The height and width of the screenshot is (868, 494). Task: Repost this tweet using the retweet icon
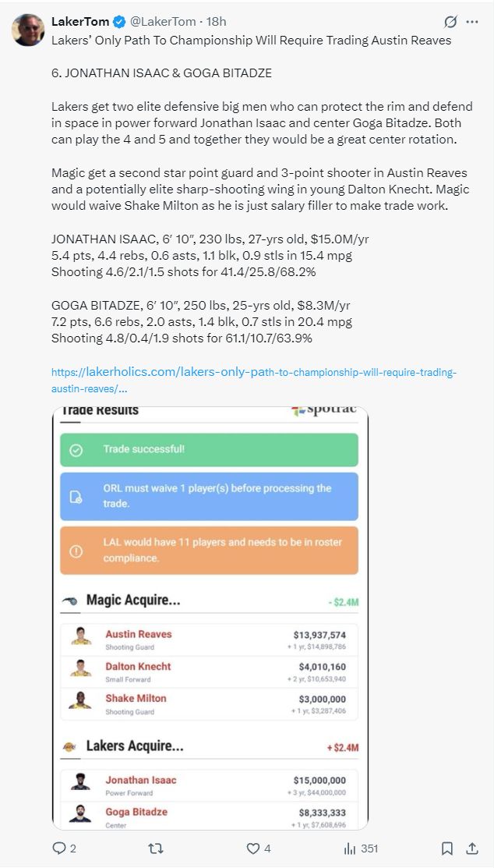pos(156,848)
